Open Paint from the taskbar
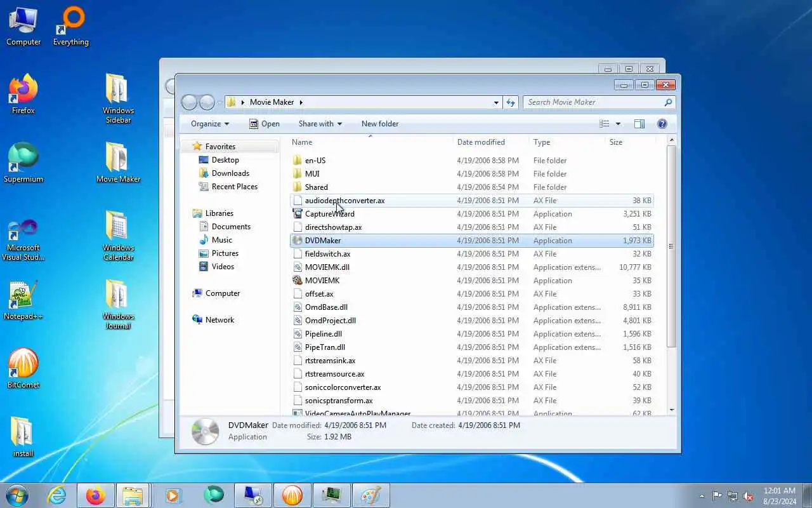The height and width of the screenshot is (508, 812). (x=370, y=495)
